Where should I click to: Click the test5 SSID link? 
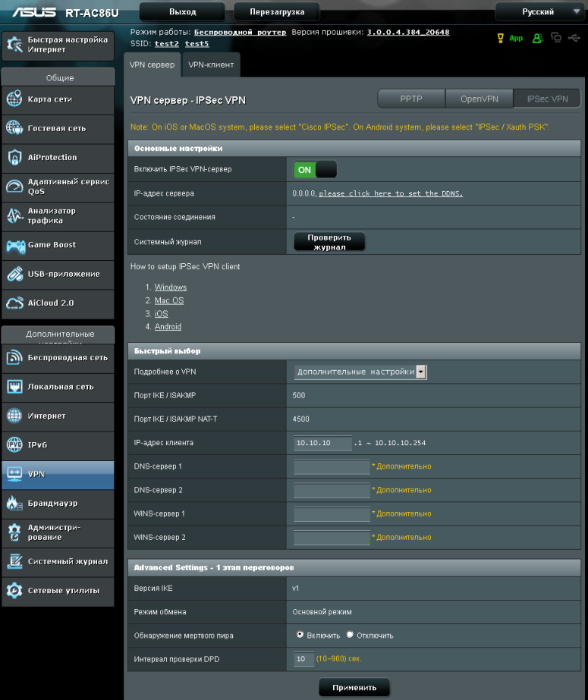pyautogui.click(x=197, y=44)
